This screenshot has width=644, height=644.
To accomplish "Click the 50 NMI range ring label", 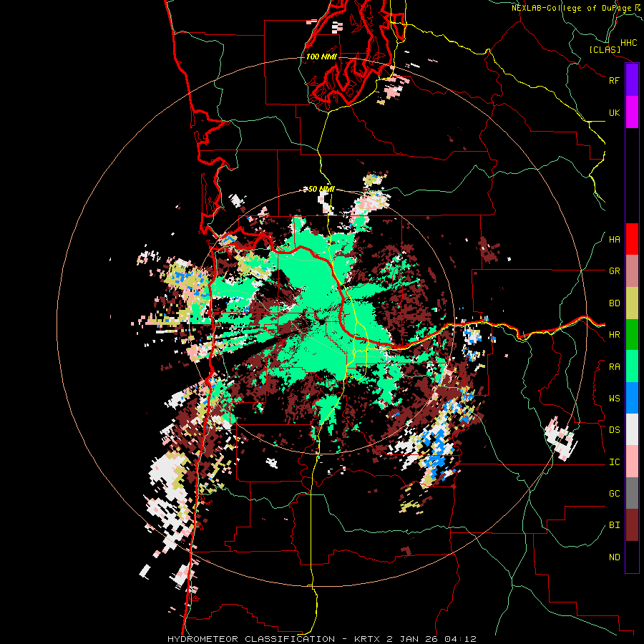I will tap(321, 189).
